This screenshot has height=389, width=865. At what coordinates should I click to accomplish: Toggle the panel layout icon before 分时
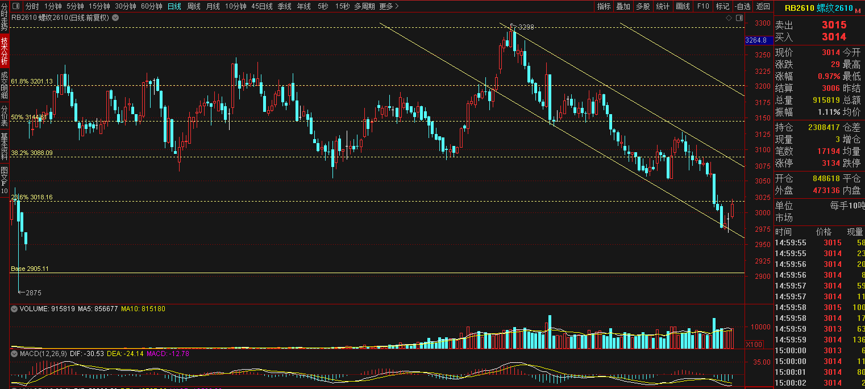15,7
